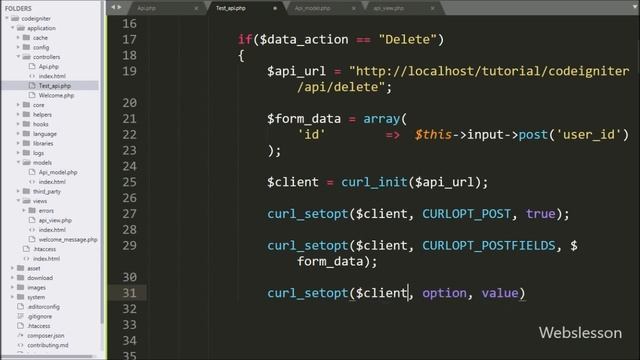Open welcome_message.php in the sidebar
This screenshot has width=640, height=360.
pyautogui.click(x=68, y=240)
